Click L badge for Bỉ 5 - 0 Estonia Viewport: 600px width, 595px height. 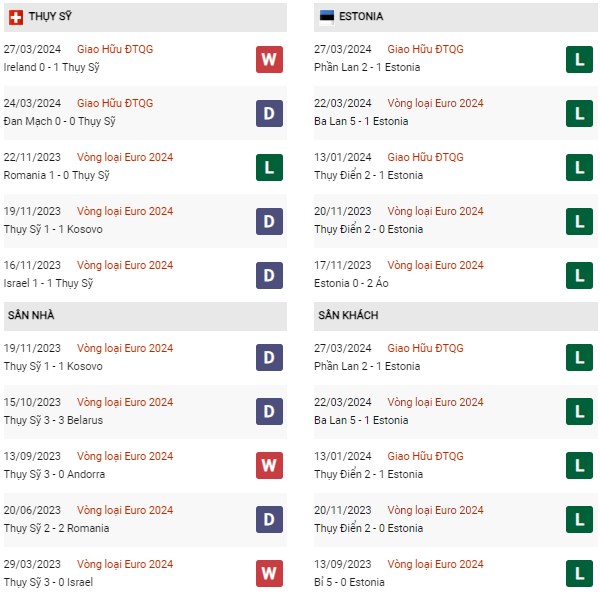pos(578,574)
